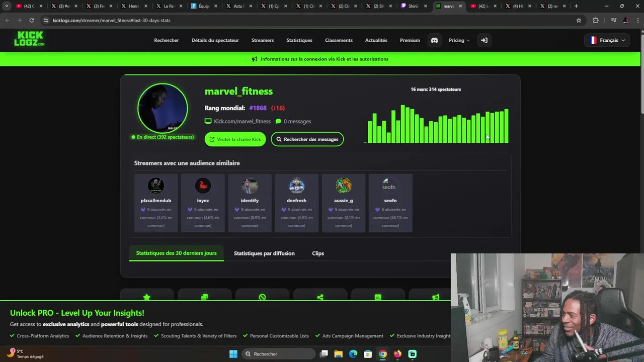This screenshot has height=362, width=644.
Task: Open File Explorer from the taskbar
Action: 339,354
